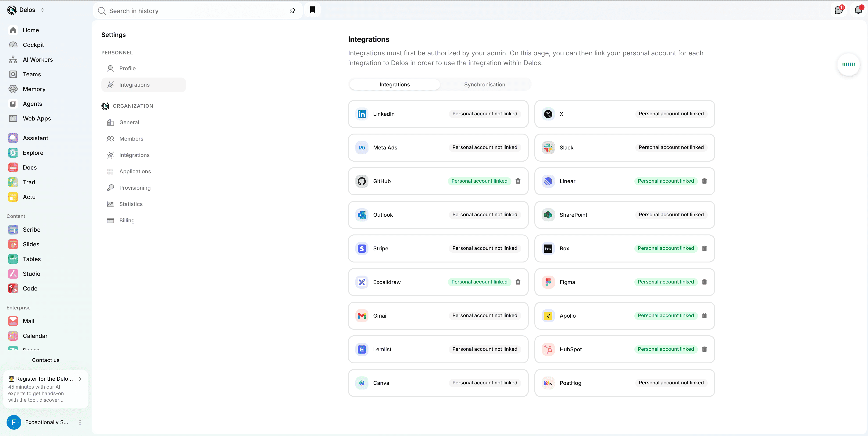The height and width of the screenshot is (436, 868).
Task: Open organization Statistics page
Action: tap(143, 204)
